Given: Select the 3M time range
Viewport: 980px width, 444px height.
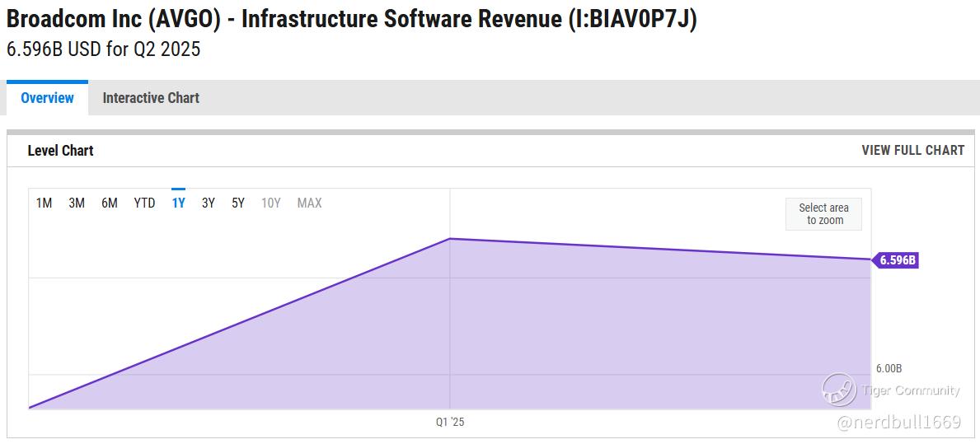Looking at the screenshot, I should coord(77,203).
